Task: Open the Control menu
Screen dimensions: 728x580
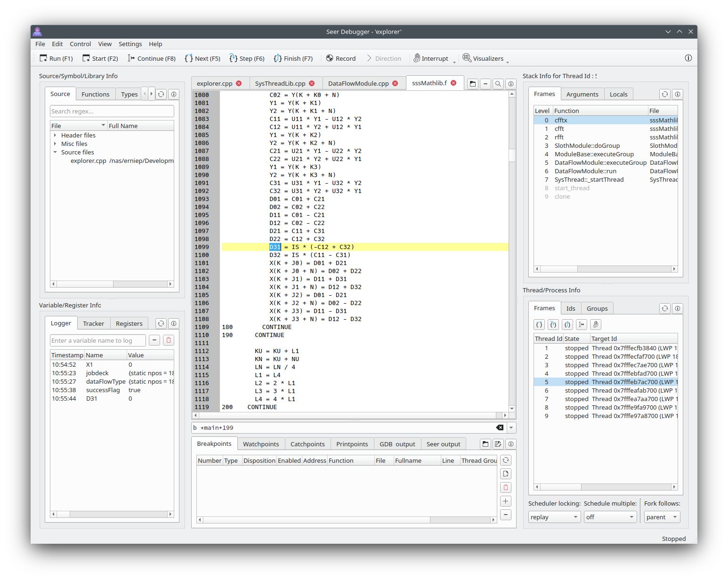Action: pos(80,44)
